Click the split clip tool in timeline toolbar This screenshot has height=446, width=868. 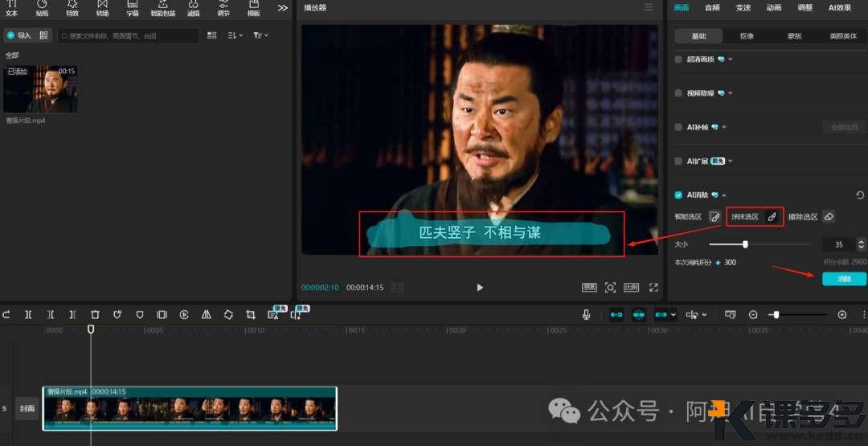point(28,315)
